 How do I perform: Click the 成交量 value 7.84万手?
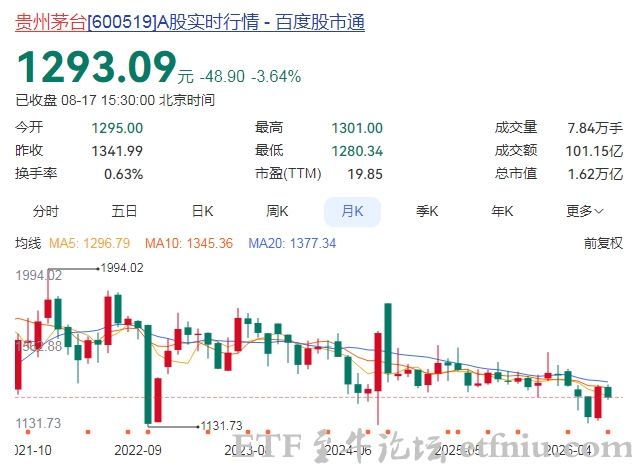click(595, 128)
